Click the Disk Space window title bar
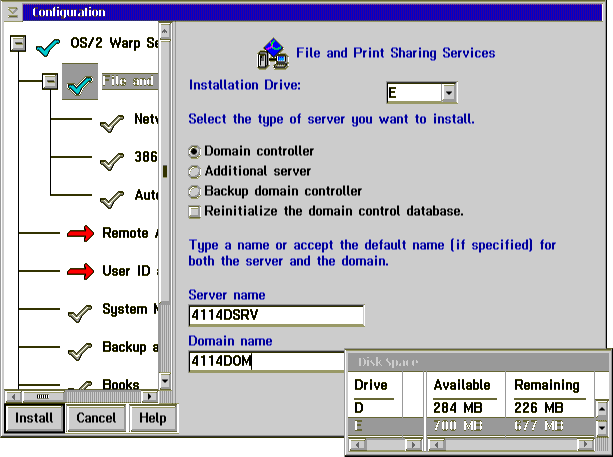613x457 pixels. (479, 362)
